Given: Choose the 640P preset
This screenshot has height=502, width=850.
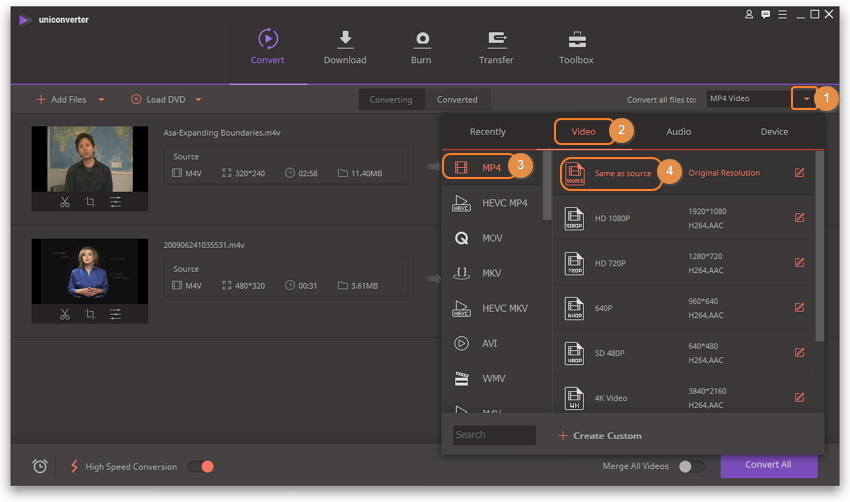Looking at the screenshot, I should tap(683, 308).
